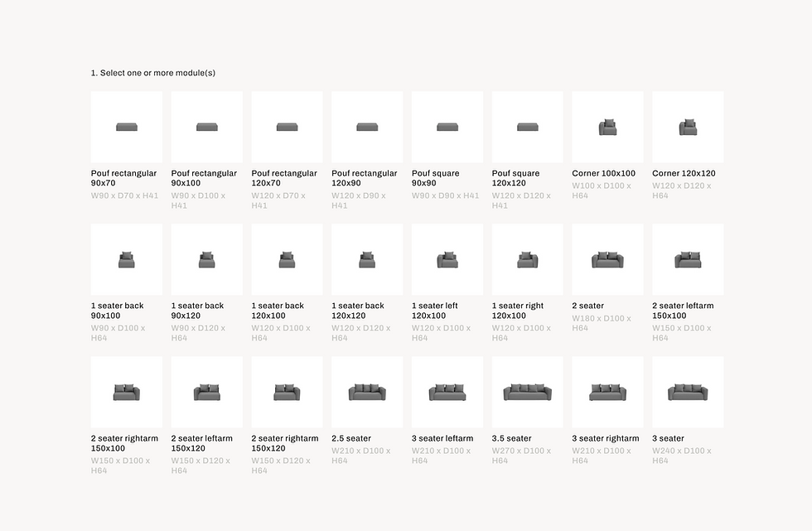Click the Pouf rectangular 120x90 label

point(365,178)
